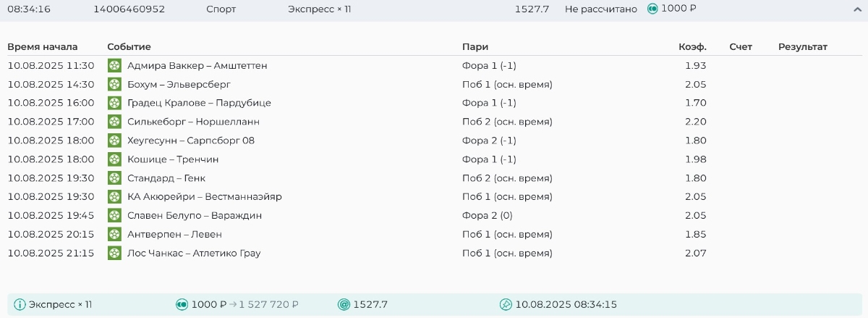Screen dimensions: 868x318
Task: Click the odds icon next to 1527.7 in summary
Action: pyautogui.click(x=344, y=304)
